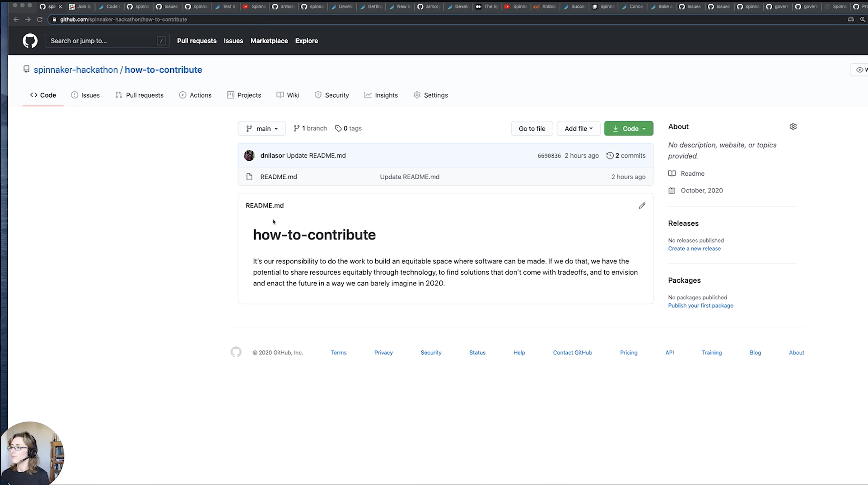Viewport: 868px width, 485px height.
Task: Open the Publish your first package link
Action: [x=700, y=305]
